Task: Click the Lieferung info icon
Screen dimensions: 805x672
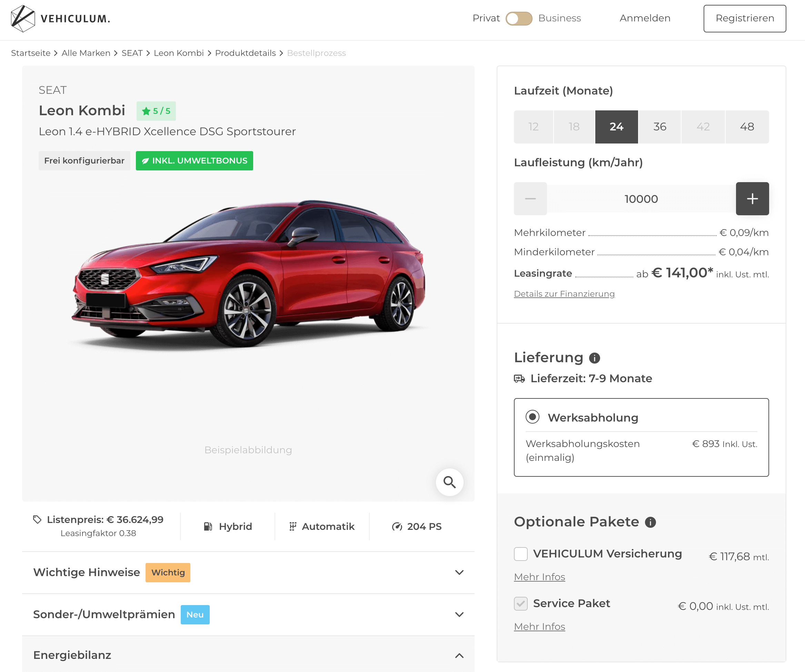Action: click(594, 358)
